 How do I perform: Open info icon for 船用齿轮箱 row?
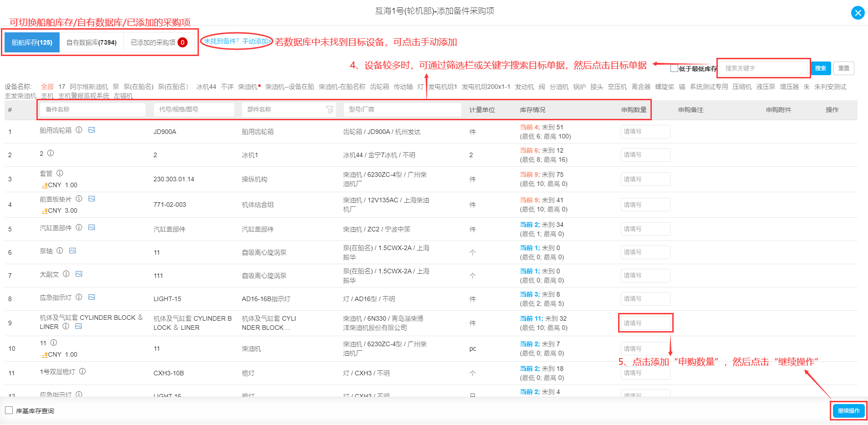tap(79, 130)
